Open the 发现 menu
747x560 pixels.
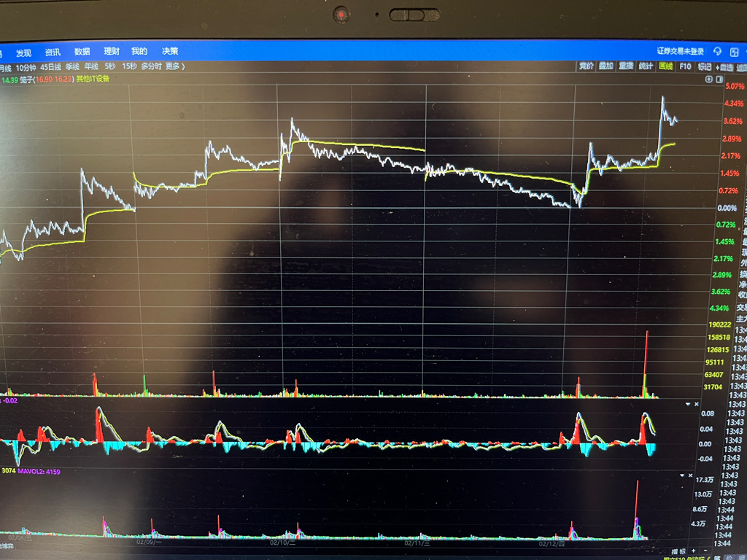[24, 52]
